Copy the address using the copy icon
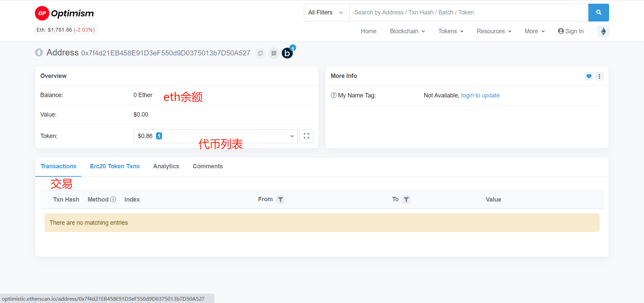The width and height of the screenshot is (644, 303). (260, 53)
